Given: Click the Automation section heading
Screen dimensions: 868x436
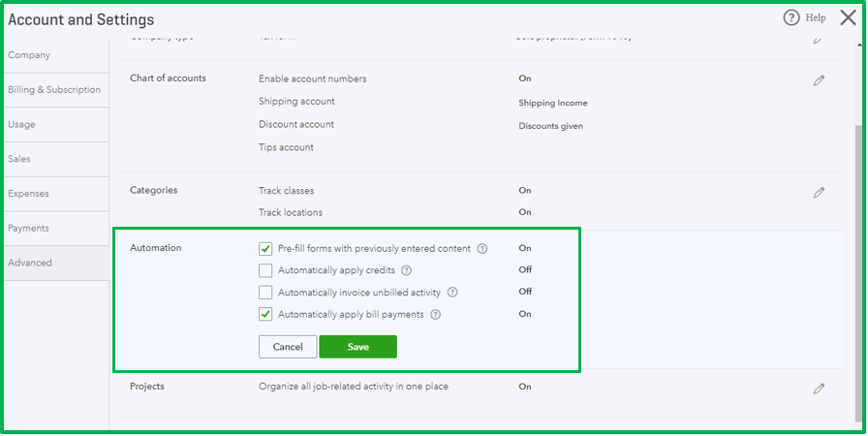Looking at the screenshot, I should click(156, 248).
